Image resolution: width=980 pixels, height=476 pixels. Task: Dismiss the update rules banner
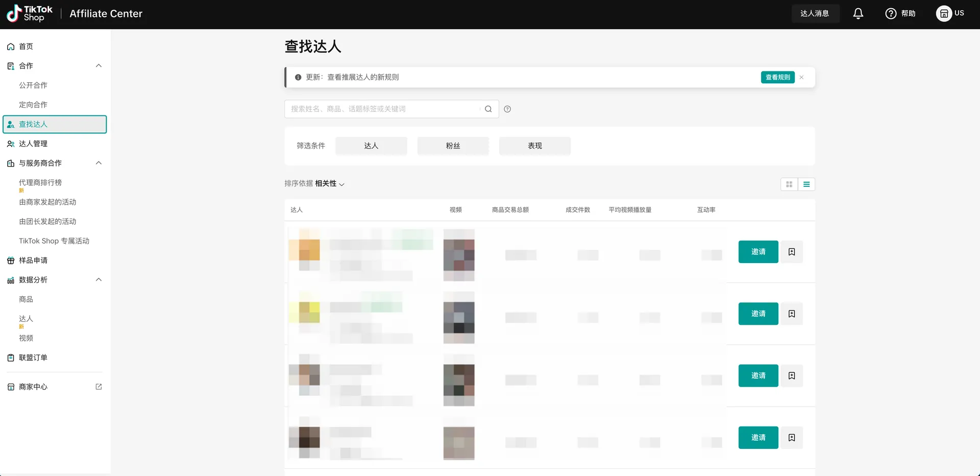802,77
